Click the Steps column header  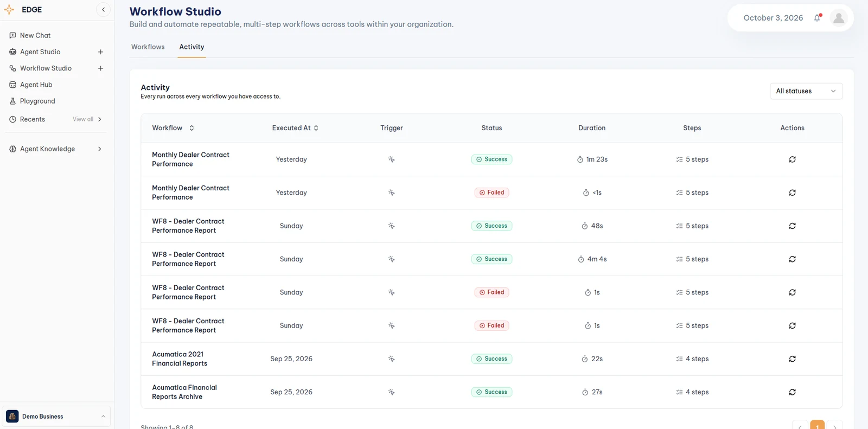coord(692,128)
